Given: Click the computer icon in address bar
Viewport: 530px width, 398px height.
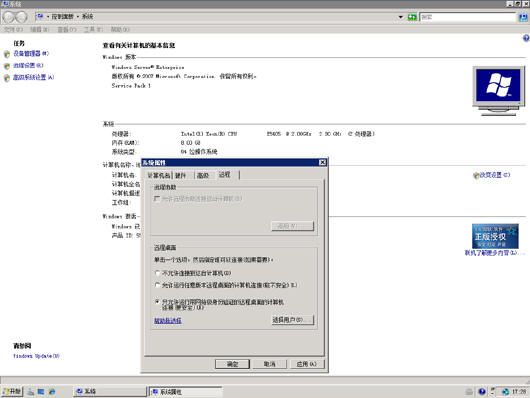Looking at the screenshot, I should click(40, 16).
